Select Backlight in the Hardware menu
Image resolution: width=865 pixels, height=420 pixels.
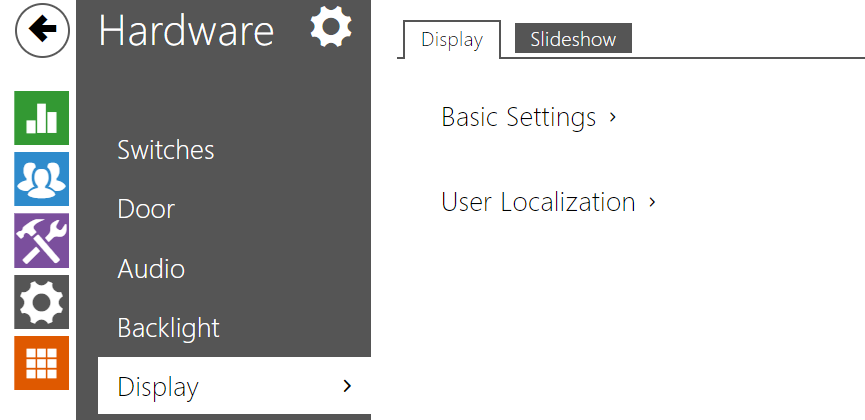pos(168,328)
